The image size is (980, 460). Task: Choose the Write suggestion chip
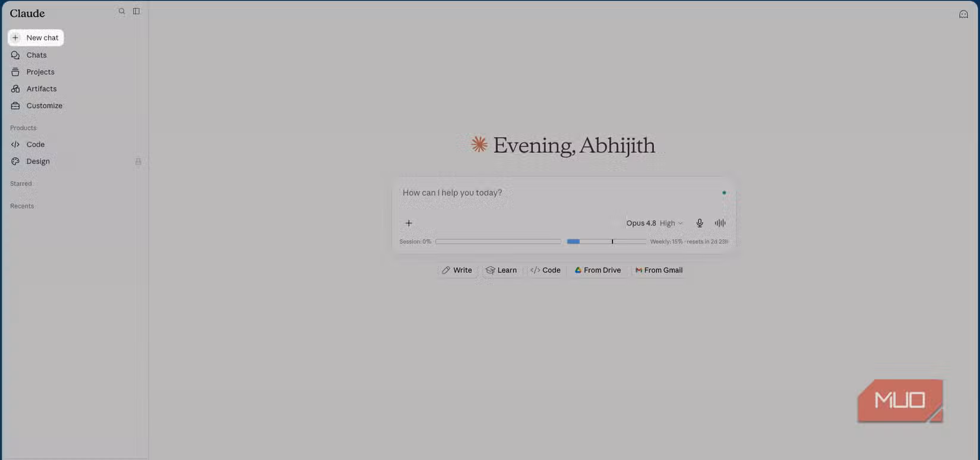pos(457,270)
